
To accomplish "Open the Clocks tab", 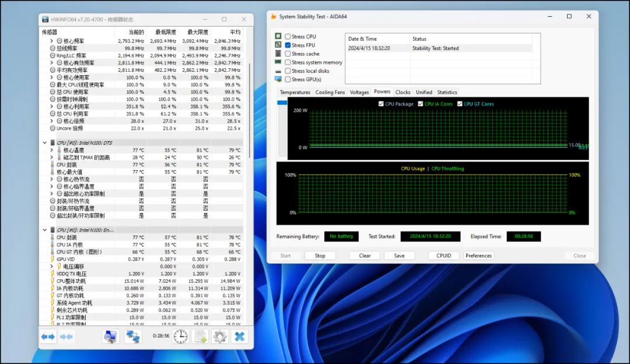I will (x=402, y=92).
